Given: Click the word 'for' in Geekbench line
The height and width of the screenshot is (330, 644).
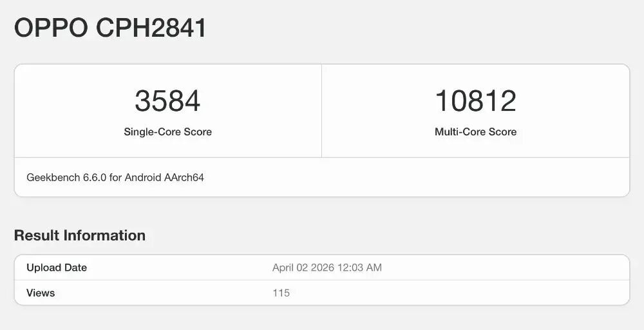Looking at the screenshot, I should pos(115,177).
